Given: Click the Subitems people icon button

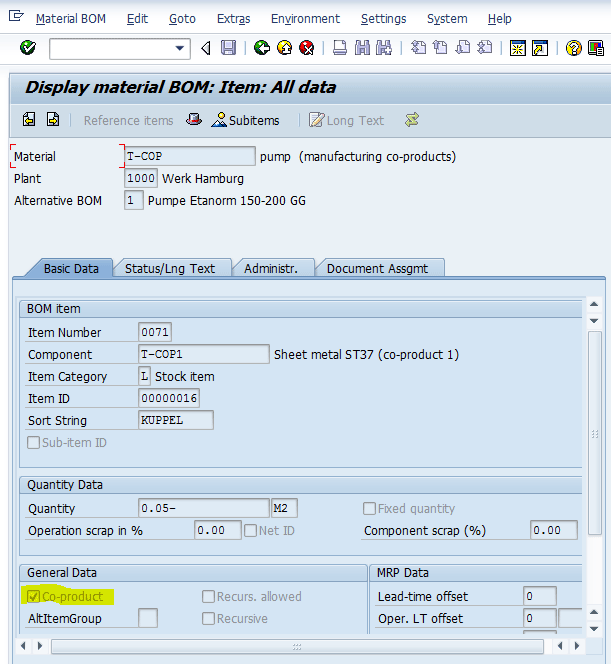Looking at the screenshot, I should pyautogui.click(x=245, y=120).
